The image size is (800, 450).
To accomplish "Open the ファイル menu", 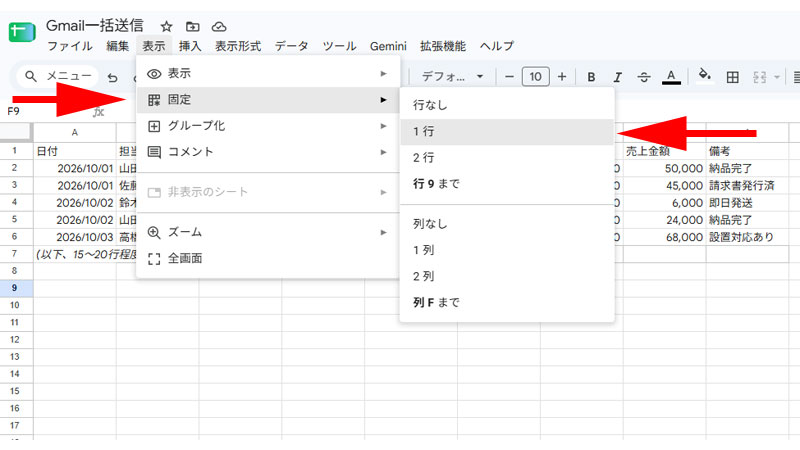I will 70,46.
